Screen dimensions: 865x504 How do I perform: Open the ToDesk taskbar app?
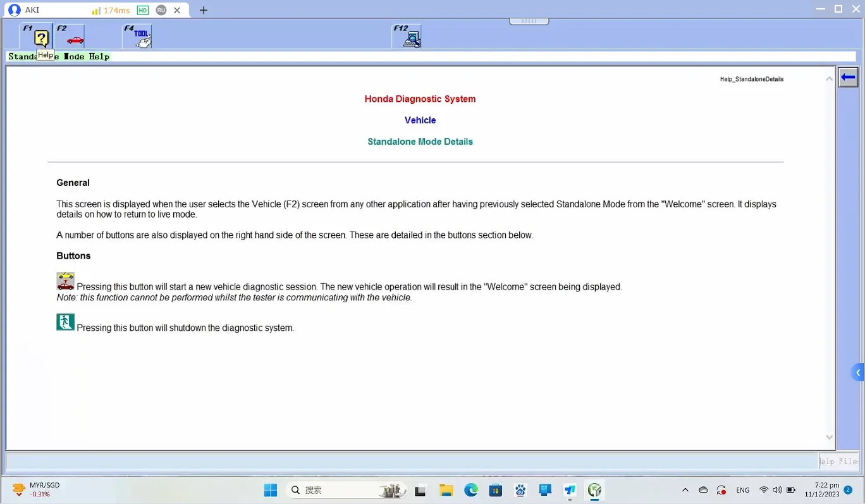pyautogui.click(x=570, y=490)
